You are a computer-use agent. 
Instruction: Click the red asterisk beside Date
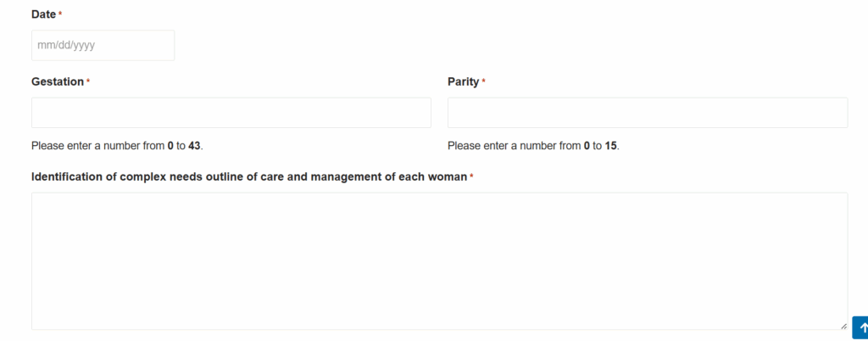60,14
